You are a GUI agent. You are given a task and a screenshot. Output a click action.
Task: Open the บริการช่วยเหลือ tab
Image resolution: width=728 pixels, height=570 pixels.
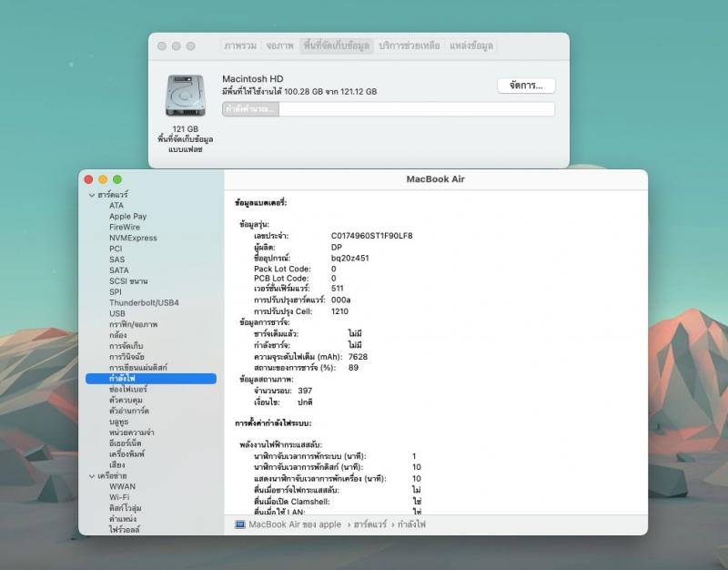[409, 46]
